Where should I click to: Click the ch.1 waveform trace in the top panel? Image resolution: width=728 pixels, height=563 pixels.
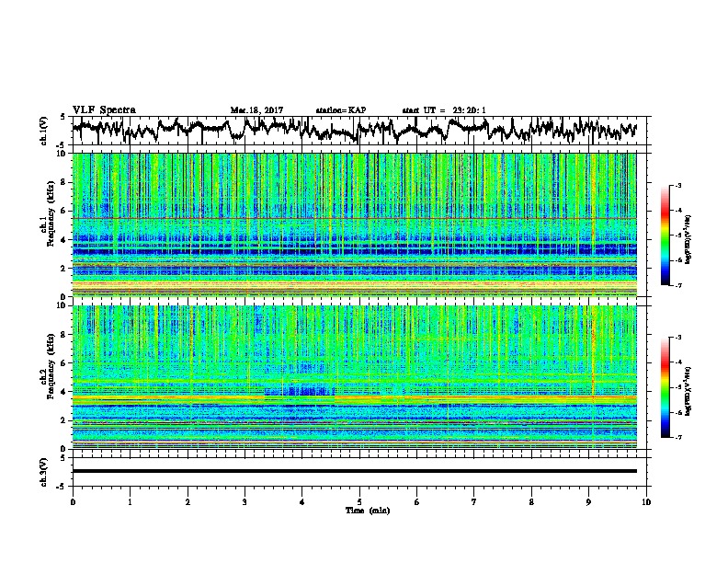(x=355, y=129)
